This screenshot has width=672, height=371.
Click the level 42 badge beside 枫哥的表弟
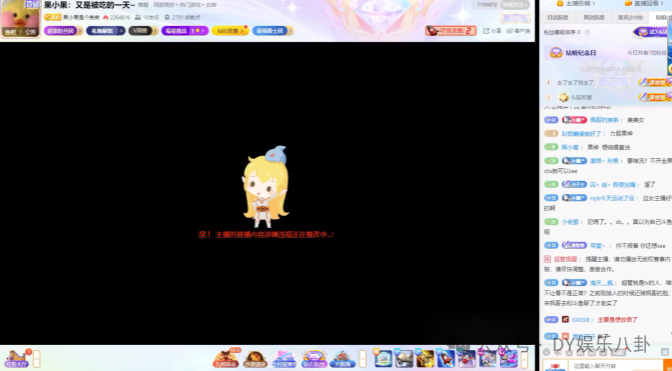click(551, 120)
